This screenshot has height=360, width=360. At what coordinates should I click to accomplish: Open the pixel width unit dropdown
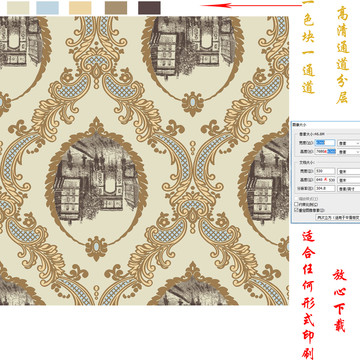point(349,143)
